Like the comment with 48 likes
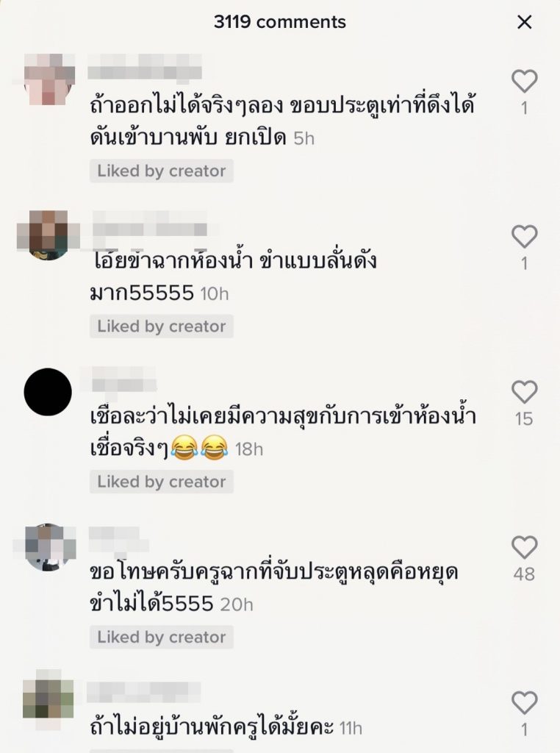The image size is (560, 753). coord(525,547)
